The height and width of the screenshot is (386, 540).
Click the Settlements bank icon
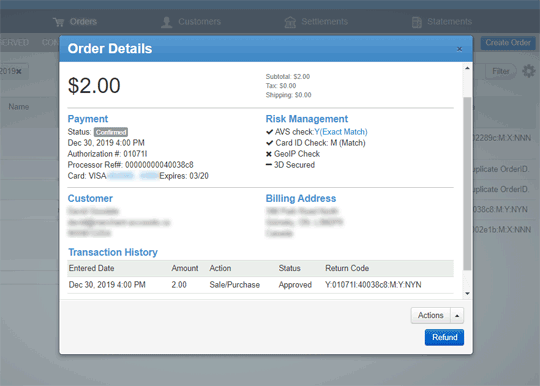click(290, 22)
